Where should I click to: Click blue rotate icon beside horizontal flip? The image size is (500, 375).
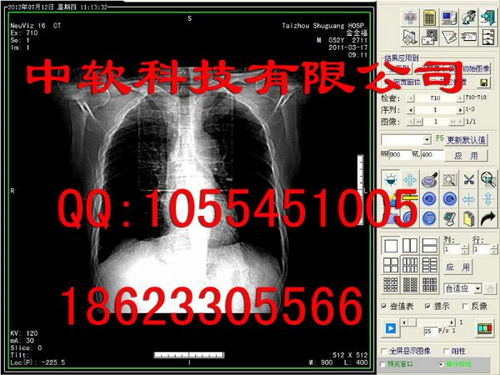pyautogui.click(x=449, y=199)
